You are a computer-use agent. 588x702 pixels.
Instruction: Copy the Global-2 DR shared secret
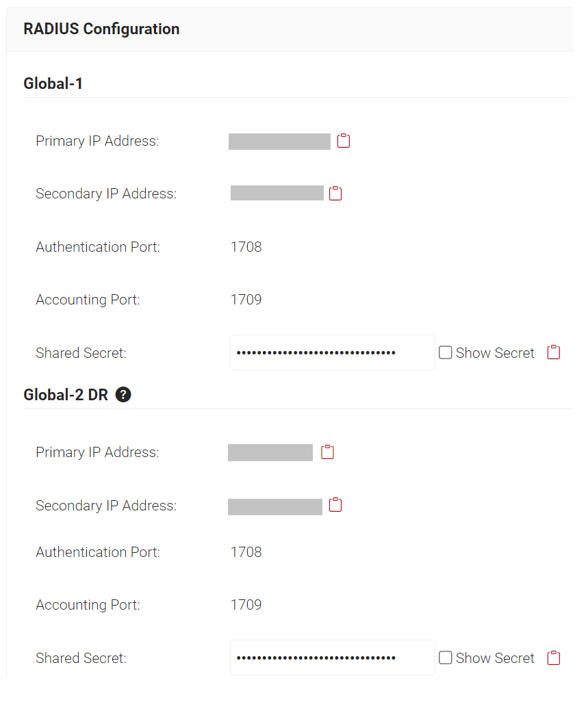point(554,658)
